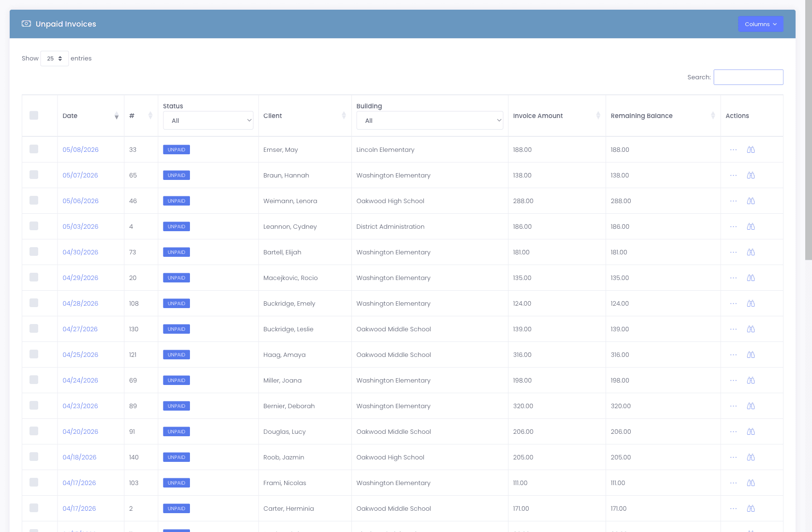Open the ellipsis menu for Macejkovic, Rocio
The width and height of the screenshot is (812, 532).
[x=733, y=278]
